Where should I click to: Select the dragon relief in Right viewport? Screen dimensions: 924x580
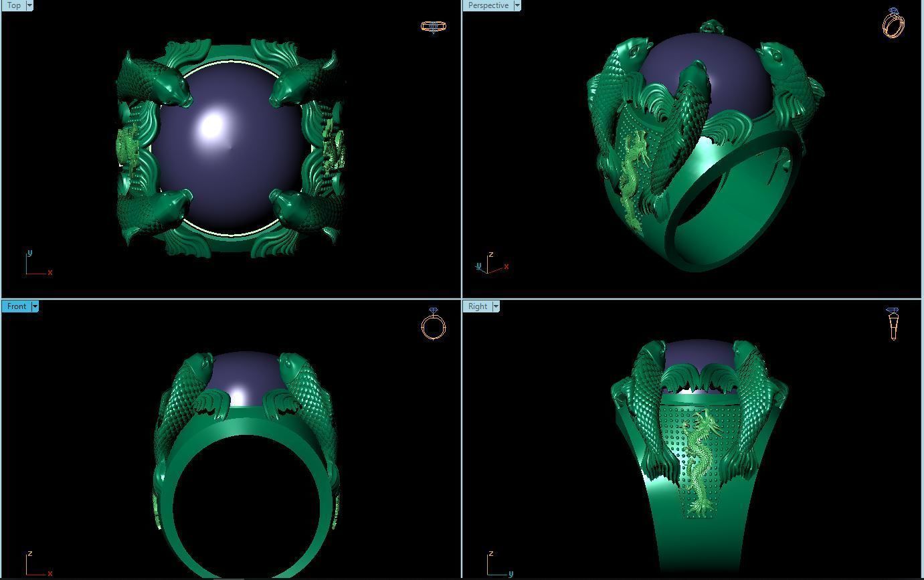tap(700, 462)
